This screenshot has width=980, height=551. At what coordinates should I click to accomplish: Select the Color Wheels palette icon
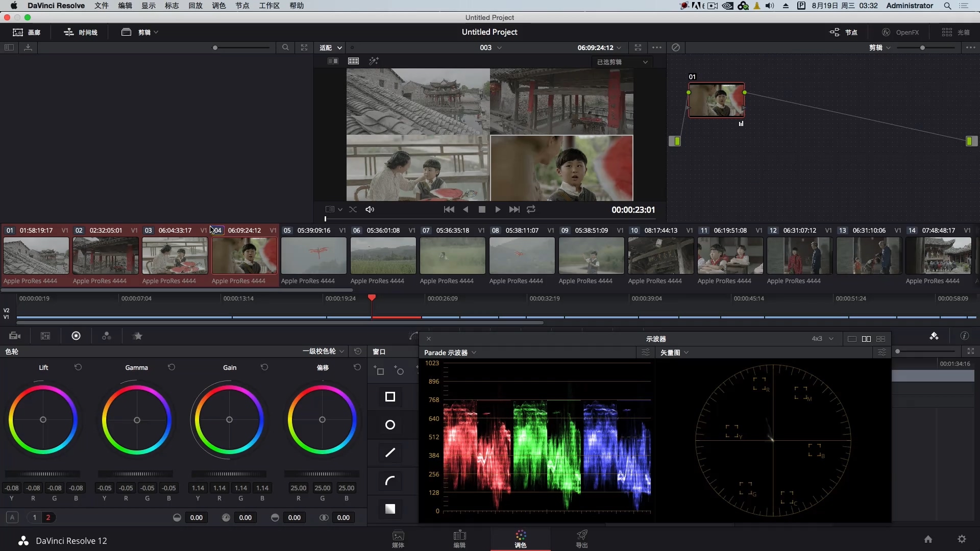[x=76, y=336]
